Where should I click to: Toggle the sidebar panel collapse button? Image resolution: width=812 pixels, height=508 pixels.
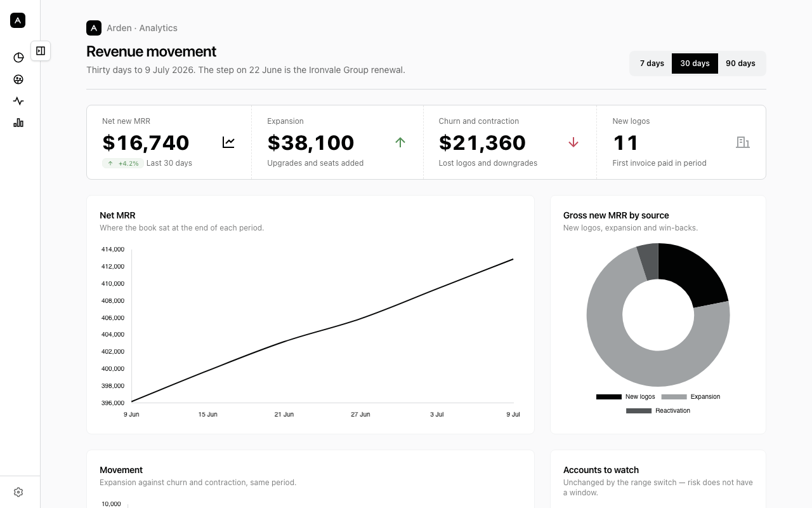41,51
